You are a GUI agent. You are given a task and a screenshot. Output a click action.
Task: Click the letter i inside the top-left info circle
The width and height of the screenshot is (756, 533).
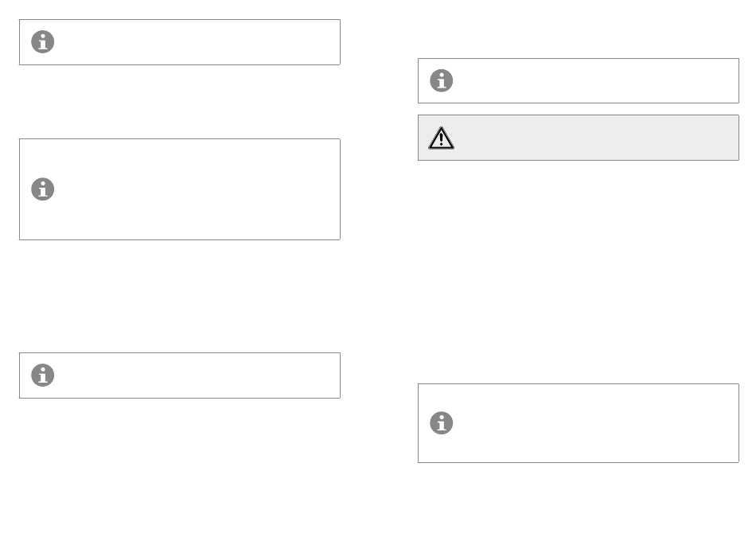43,42
